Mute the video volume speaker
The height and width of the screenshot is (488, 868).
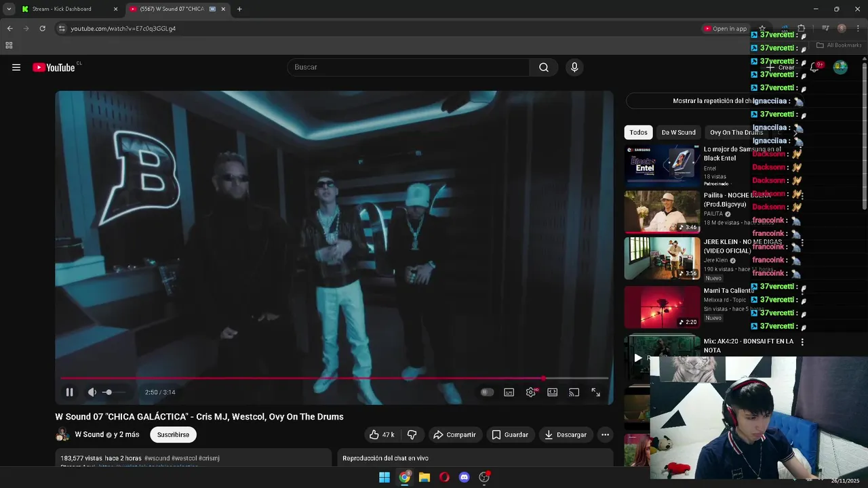[92, 392]
